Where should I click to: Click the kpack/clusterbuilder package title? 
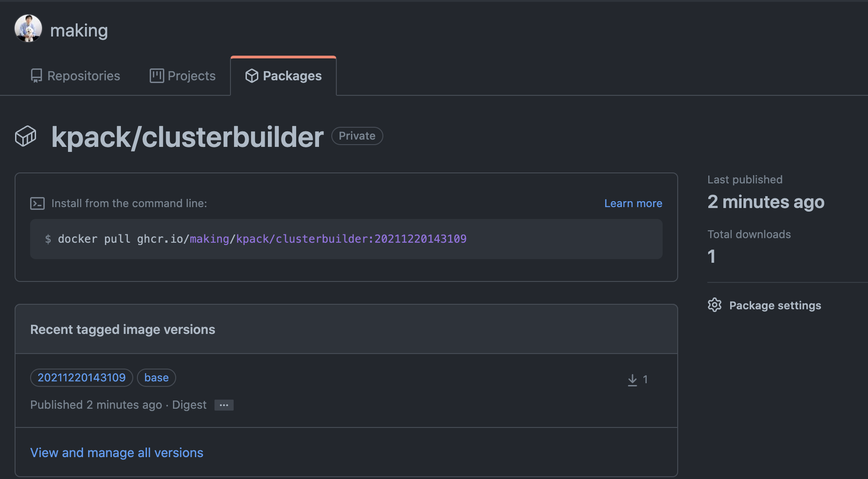[x=188, y=137]
